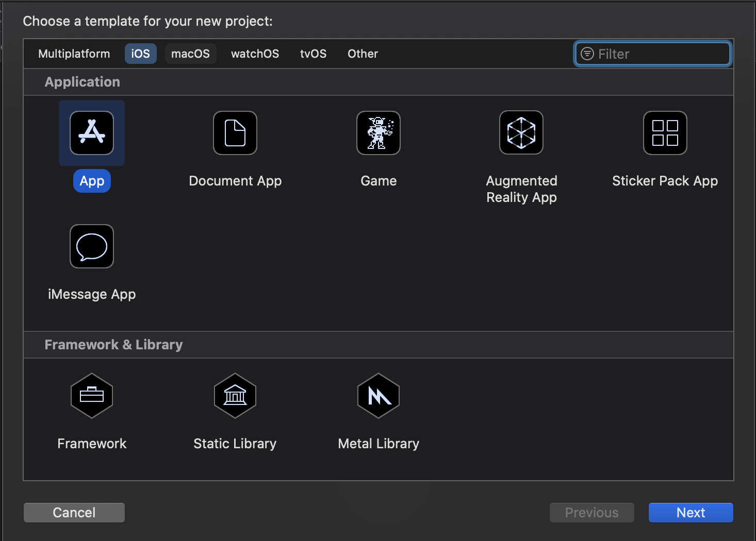Image resolution: width=756 pixels, height=541 pixels.
Task: Click the Framework label text
Action: click(92, 444)
